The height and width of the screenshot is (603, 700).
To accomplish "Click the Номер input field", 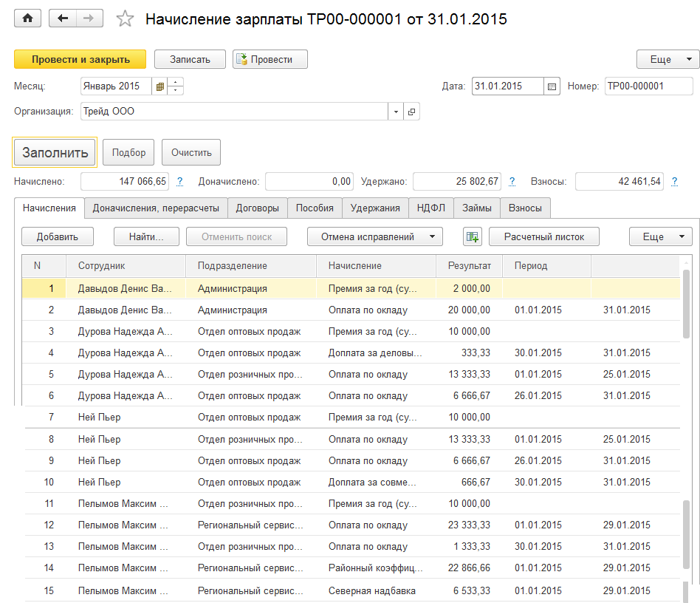I will (x=648, y=86).
